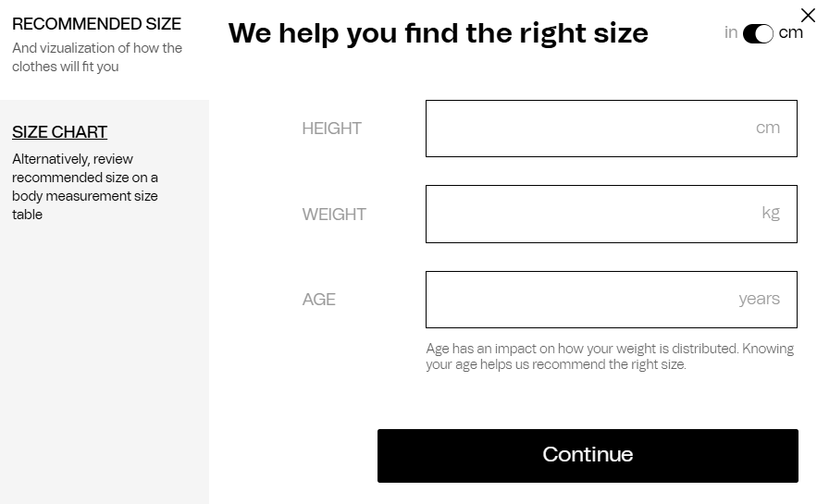Screen dimensions: 817x504
Task: Click the AGE field label
Action: [x=318, y=300]
